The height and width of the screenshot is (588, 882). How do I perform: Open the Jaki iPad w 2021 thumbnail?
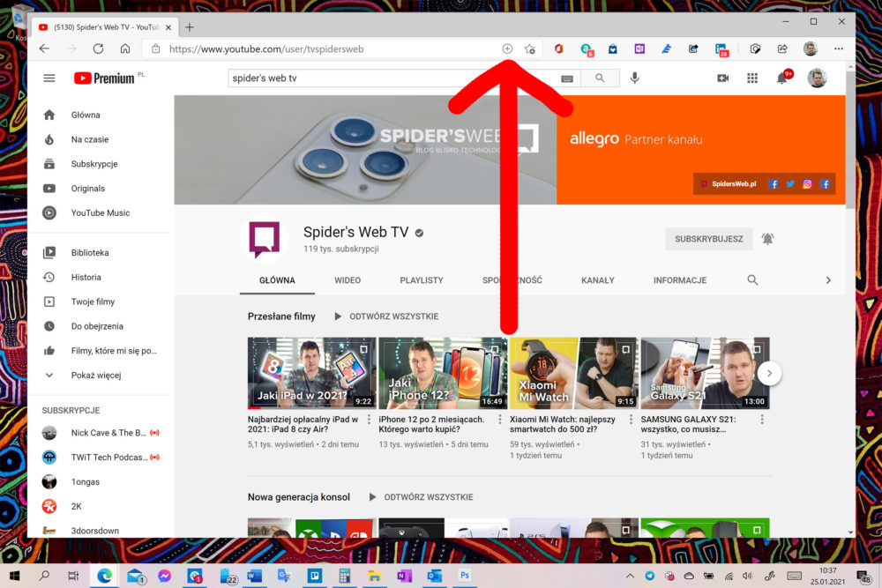coord(312,373)
